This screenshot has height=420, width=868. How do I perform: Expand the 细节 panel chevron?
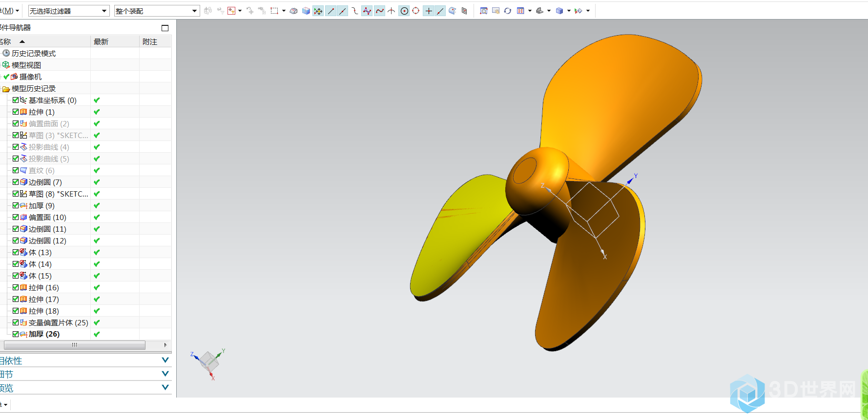pyautogui.click(x=165, y=374)
